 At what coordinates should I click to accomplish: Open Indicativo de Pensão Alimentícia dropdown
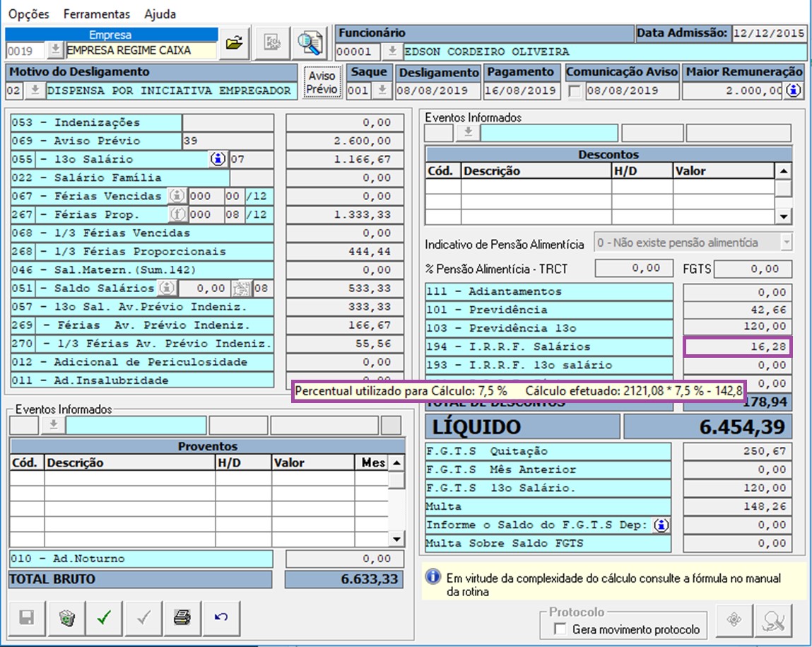click(x=786, y=243)
